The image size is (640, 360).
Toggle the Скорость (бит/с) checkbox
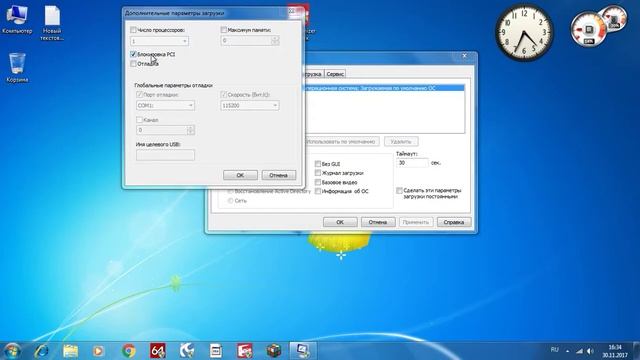pyautogui.click(x=223, y=95)
